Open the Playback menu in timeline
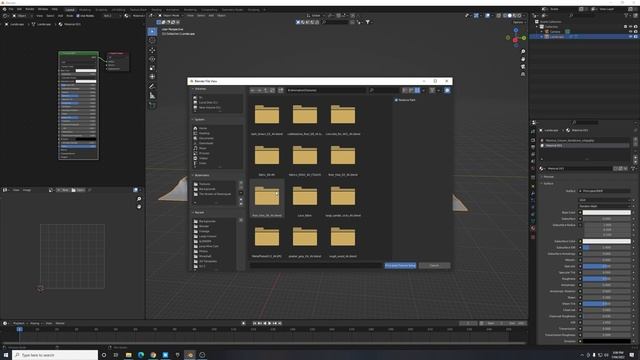The image size is (640, 360). pos(19,323)
